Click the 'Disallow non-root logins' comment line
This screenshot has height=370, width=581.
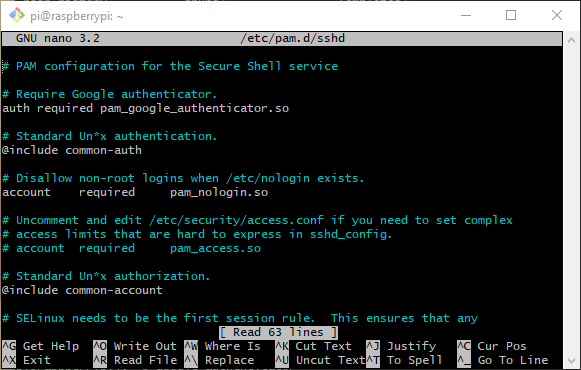pos(183,179)
